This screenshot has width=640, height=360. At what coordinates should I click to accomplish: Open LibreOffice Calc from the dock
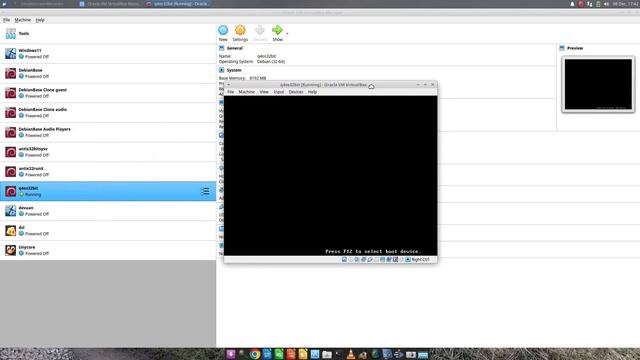click(279, 354)
